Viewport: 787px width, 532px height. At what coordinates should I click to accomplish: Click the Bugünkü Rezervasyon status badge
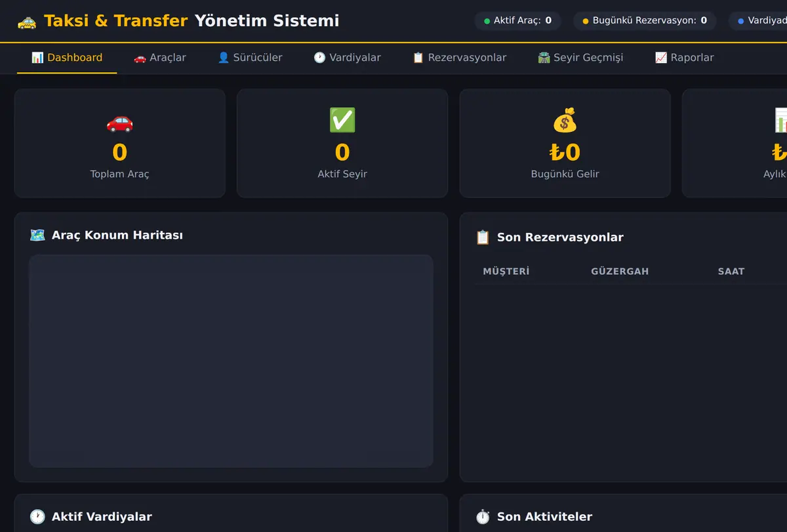click(x=645, y=21)
